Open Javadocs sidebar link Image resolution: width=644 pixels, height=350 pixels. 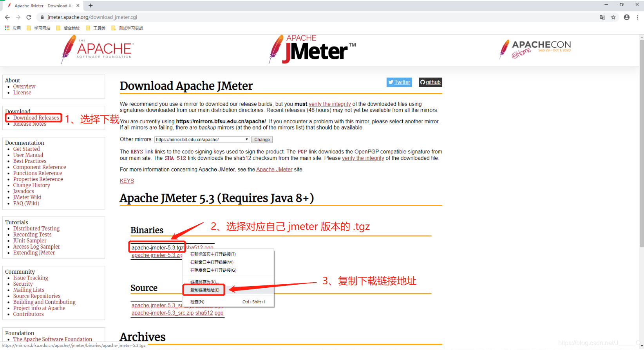(x=24, y=191)
